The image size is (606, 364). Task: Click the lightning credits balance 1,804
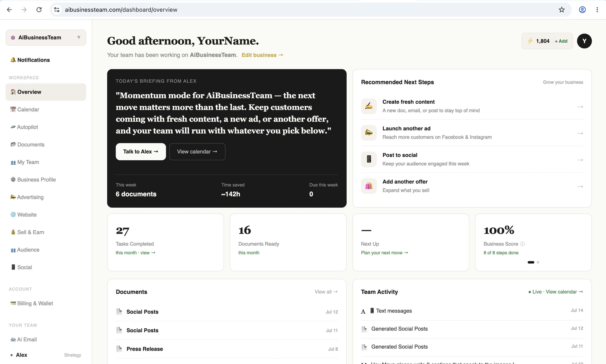[539, 41]
